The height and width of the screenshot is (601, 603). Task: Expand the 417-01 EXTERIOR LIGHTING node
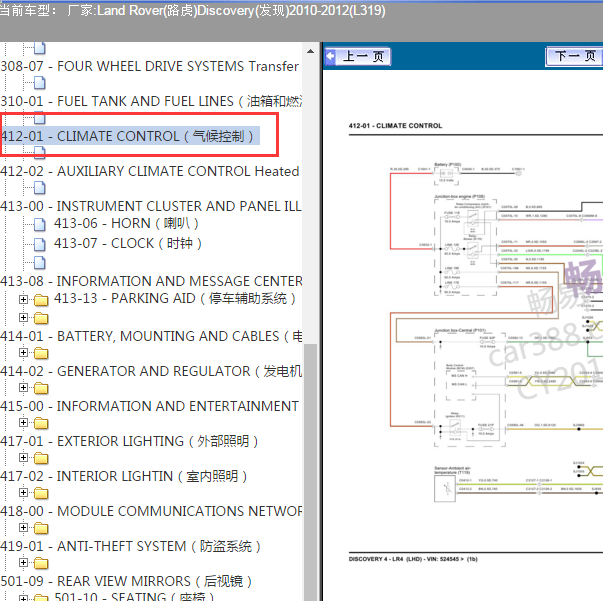point(23,423)
